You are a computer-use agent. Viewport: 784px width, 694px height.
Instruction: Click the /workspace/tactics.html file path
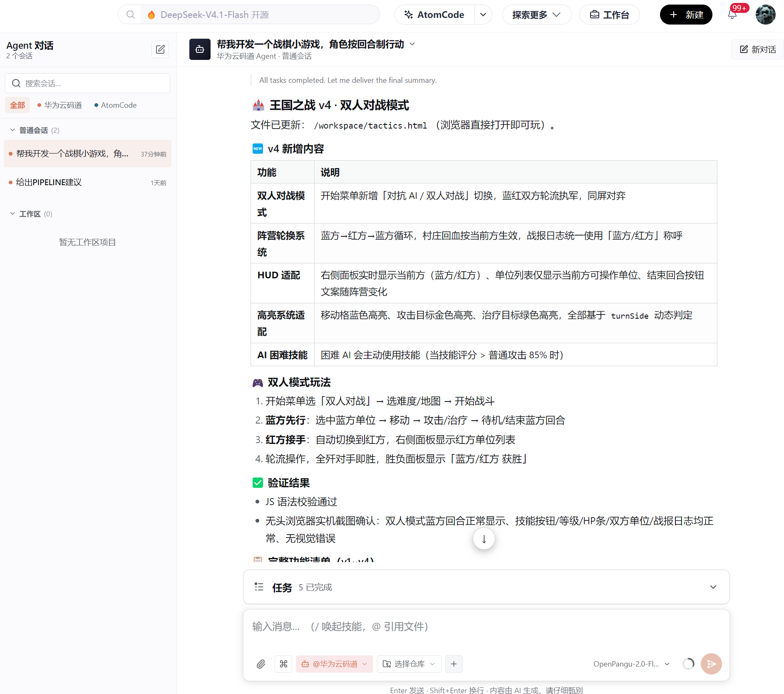[370, 125]
